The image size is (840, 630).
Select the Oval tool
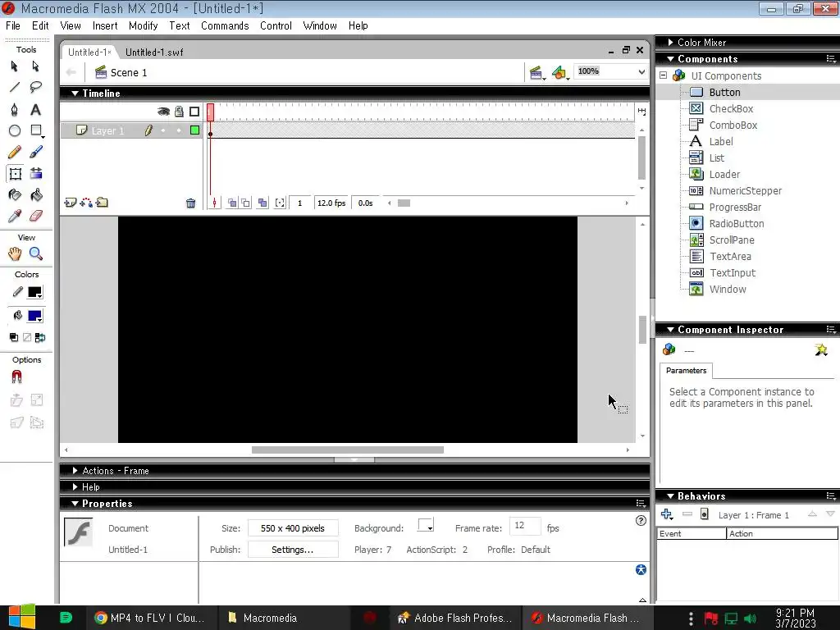click(15, 130)
